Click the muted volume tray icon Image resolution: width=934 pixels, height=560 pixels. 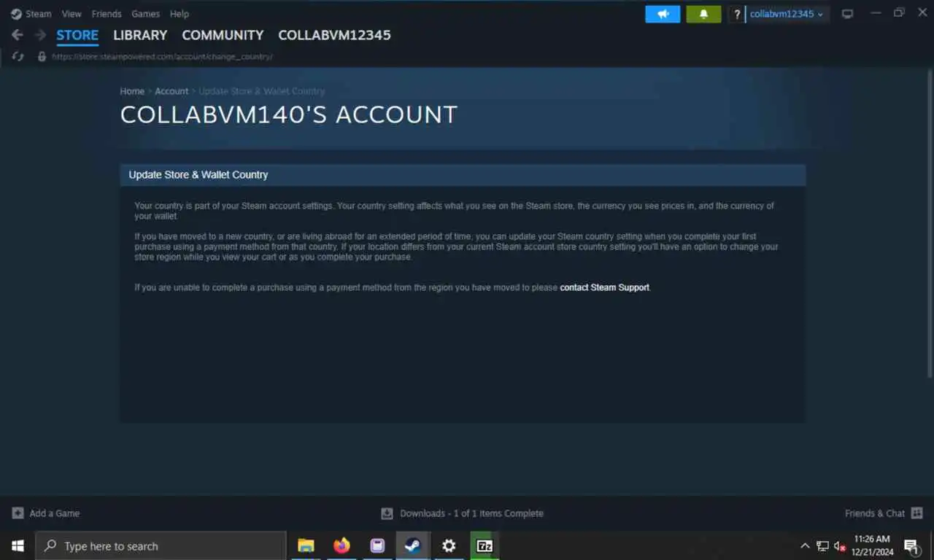click(x=840, y=546)
